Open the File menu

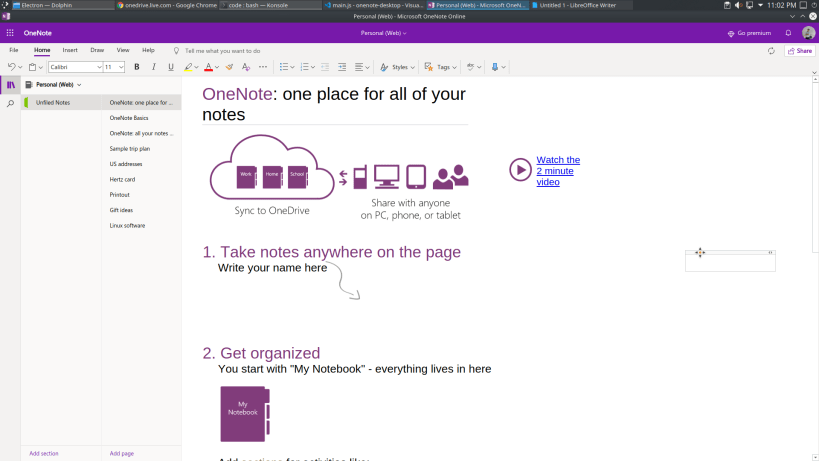pyautogui.click(x=14, y=50)
